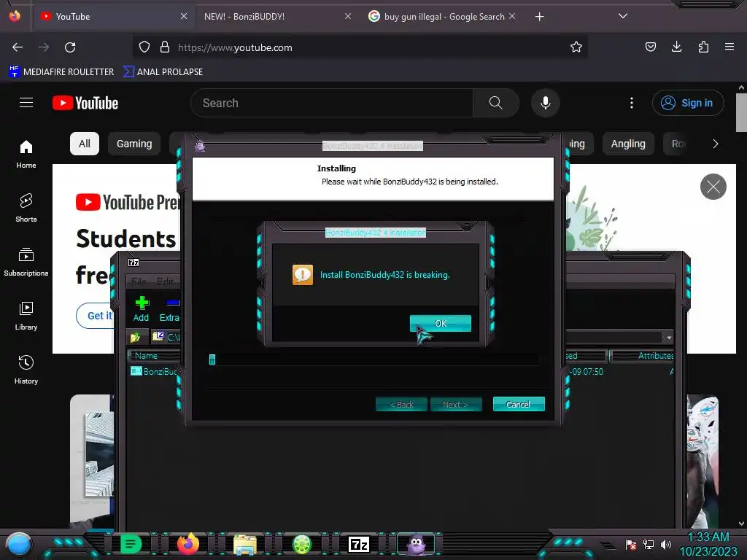This screenshot has width=747, height=560.
Task: Open the volume control in system tray
Action: click(x=666, y=544)
